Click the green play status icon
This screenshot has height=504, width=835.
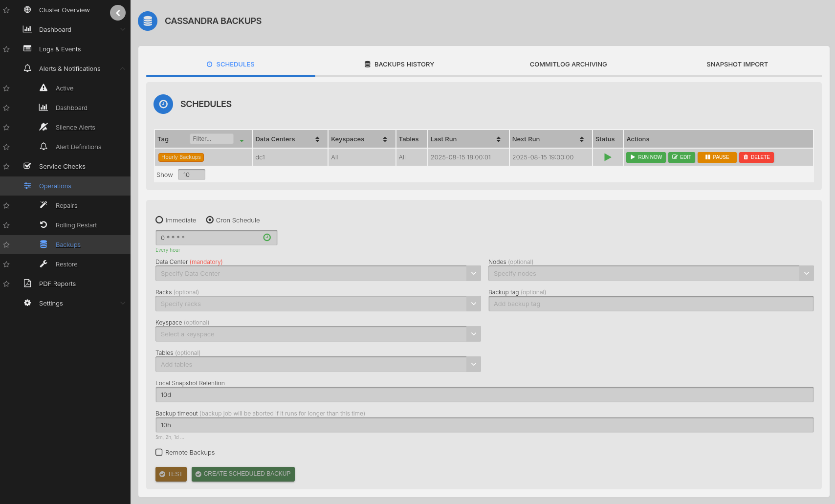pyautogui.click(x=608, y=157)
